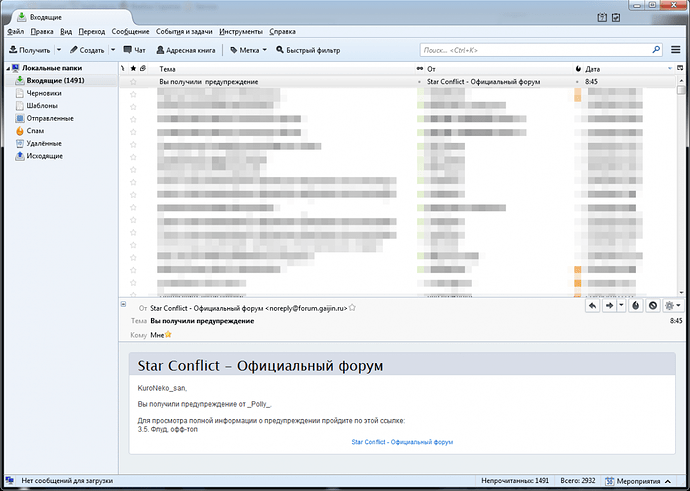690x491 pixels.
Task: Open the Входящие (1491) folder
Action: point(55,81)
